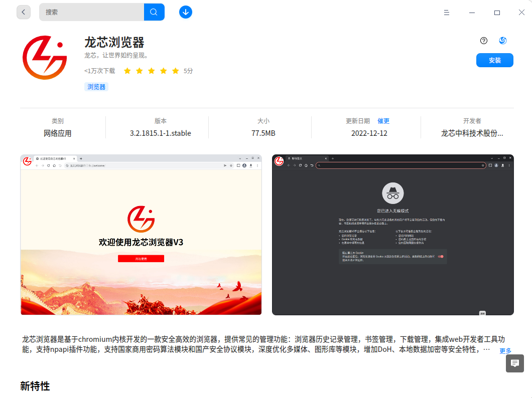Close the app store window
532x398 pixels.
522,13
